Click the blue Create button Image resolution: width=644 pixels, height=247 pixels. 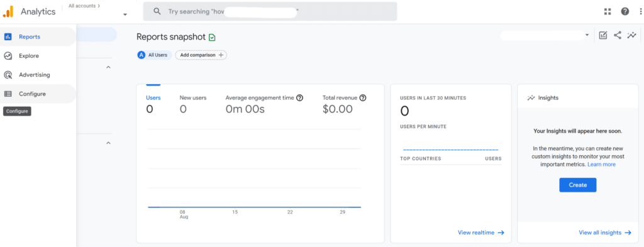click(577, 185)
